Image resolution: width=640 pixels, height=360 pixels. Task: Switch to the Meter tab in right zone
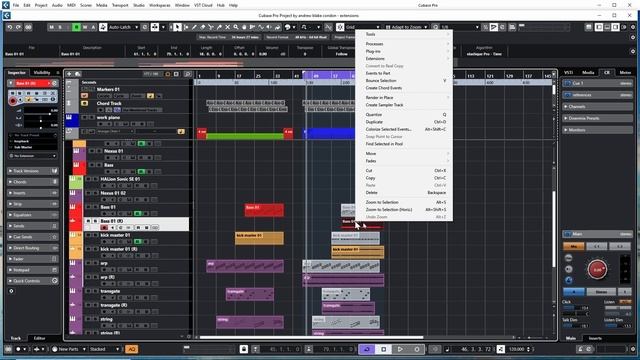pos(625,73)
